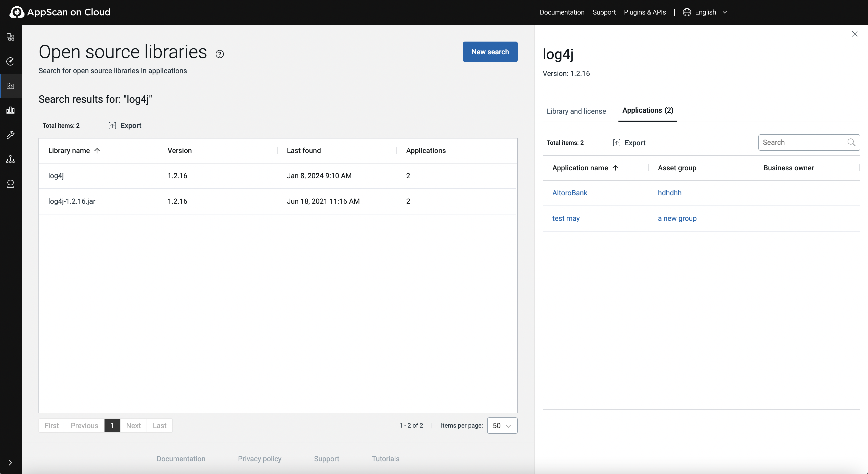Open the organization hierarchy sidebar icon

click(10, 159)
